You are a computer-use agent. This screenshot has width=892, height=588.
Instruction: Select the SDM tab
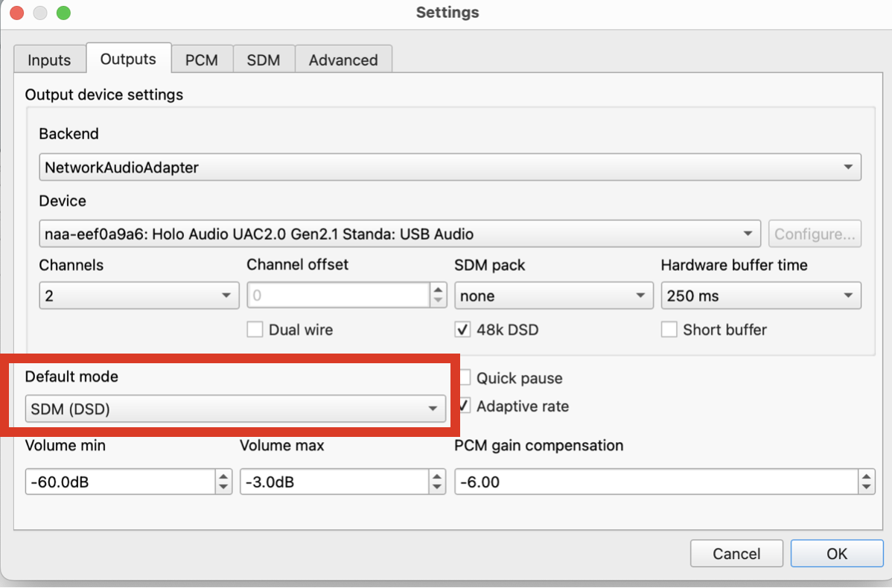(264, 60)
